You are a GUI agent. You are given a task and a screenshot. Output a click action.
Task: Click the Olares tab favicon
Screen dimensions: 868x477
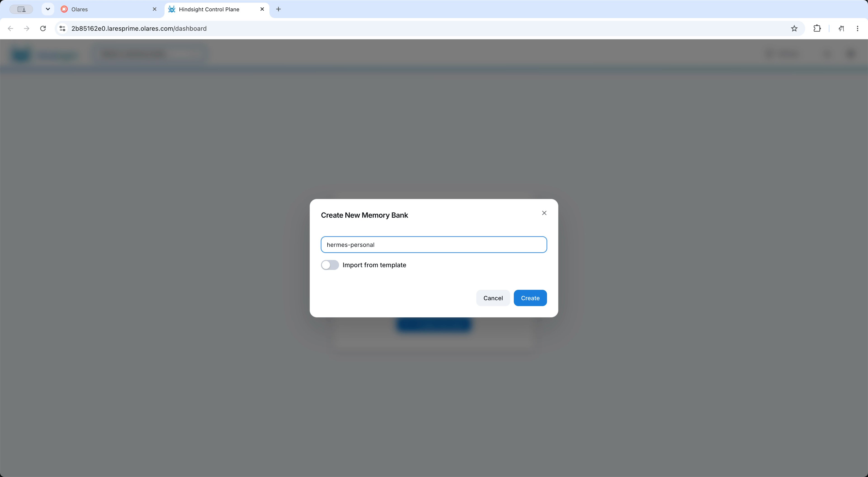click(64, 9)
